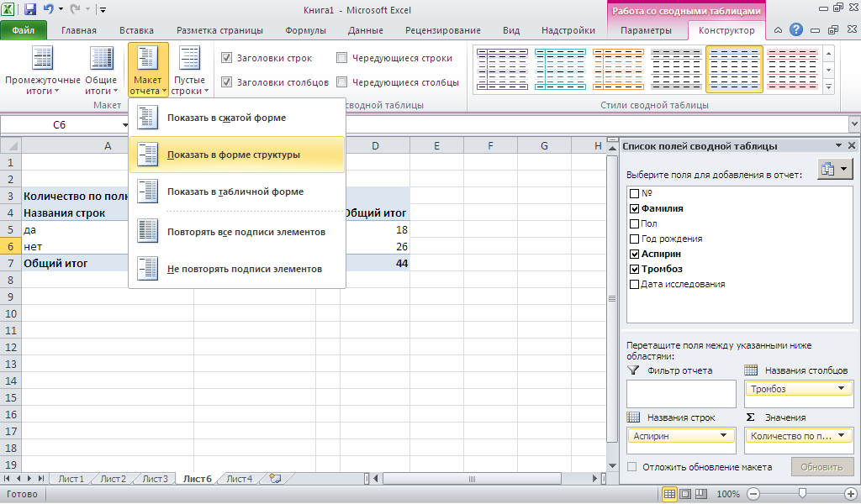Uncheck the Фамилия field

click(x=634, y=209)
